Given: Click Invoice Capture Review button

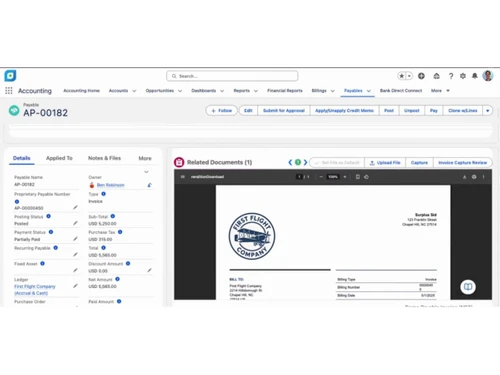Looking at the screenshot, I should [x=463, y=163].
